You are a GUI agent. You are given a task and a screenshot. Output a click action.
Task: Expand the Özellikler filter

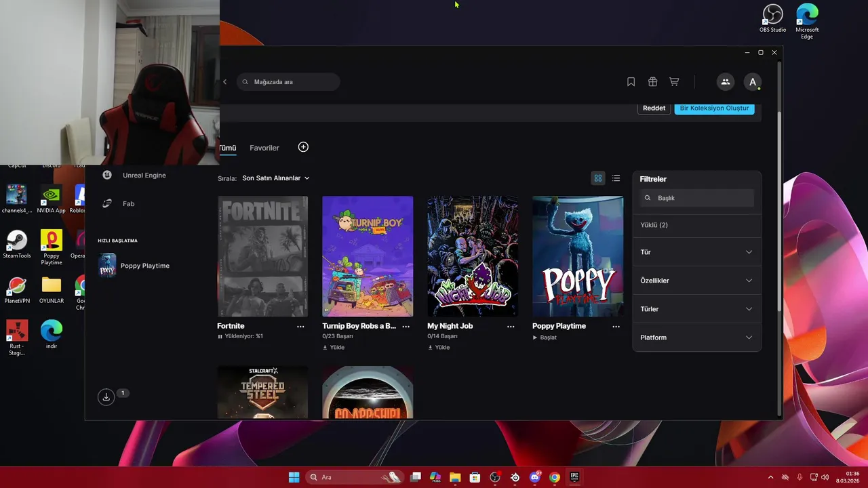(696, 281)
